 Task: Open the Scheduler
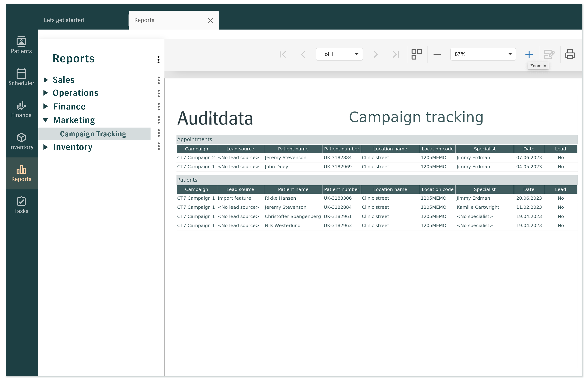(21, 77)
